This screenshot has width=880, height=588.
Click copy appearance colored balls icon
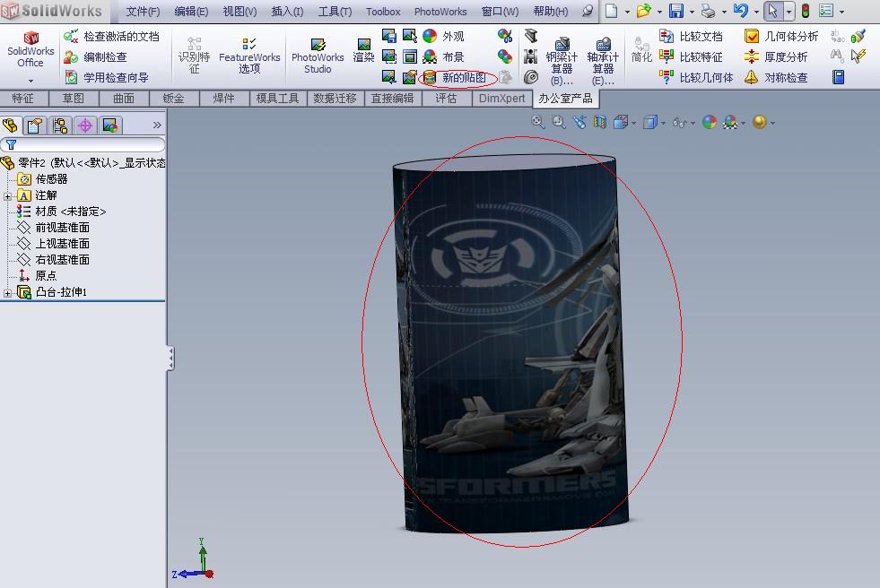click(x=505, y=56)
